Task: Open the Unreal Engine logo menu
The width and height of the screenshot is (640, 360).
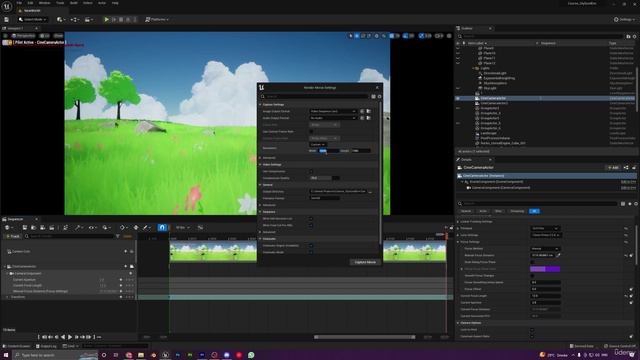Action: (x=7, y=6)
